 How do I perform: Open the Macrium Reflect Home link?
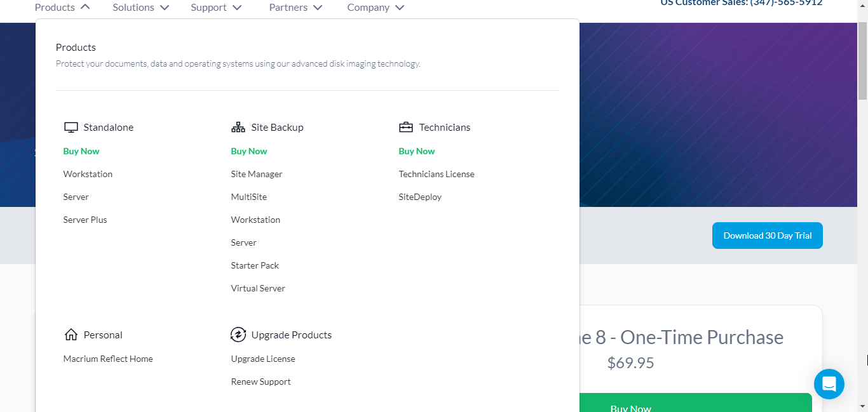pos(108,359)
